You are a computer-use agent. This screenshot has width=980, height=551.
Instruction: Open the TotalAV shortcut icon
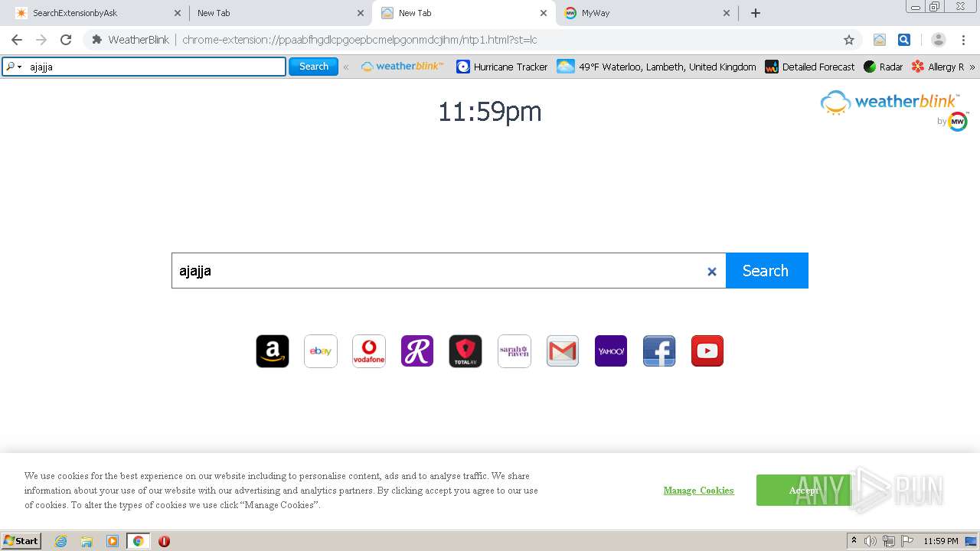coord(465,351)
